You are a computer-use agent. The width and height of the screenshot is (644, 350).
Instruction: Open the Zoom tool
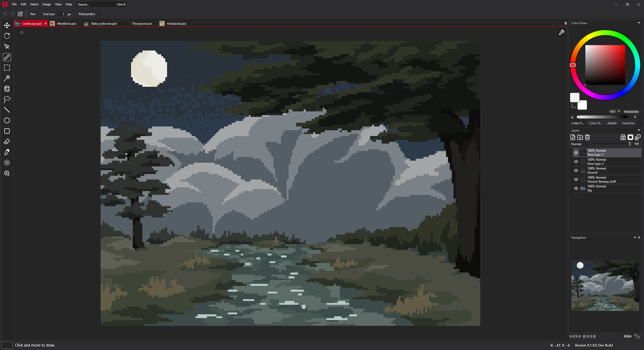point(7,173)
